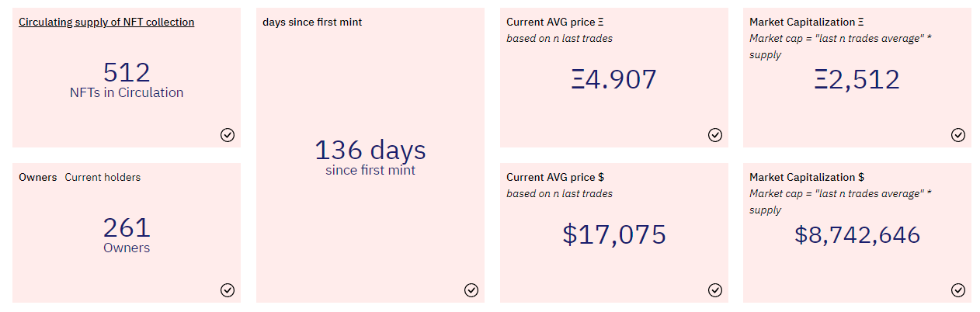Viewport: 980px width, 312px height.
Task: Select the Ξ4.907 average price value
Action: (x=613, y=79)
